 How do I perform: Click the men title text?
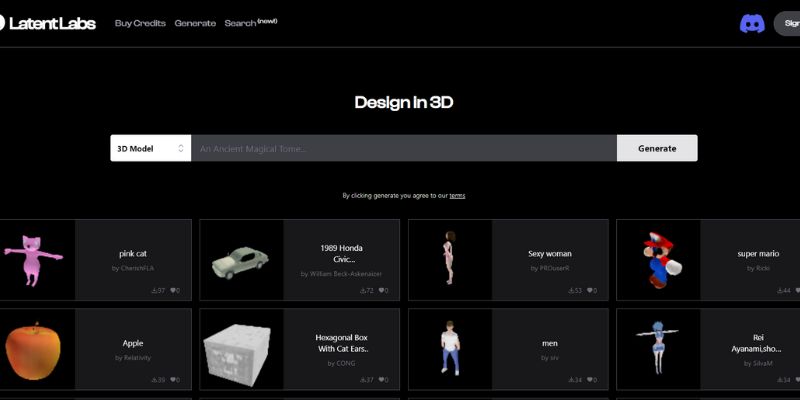[x=549, y=343]
